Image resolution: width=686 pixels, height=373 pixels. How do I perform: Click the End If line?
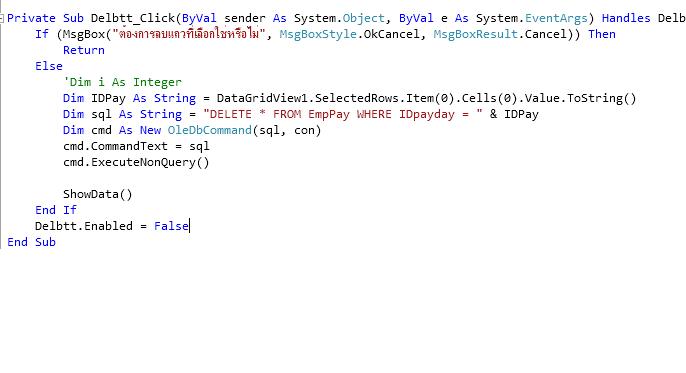click(x=56, y=210)
